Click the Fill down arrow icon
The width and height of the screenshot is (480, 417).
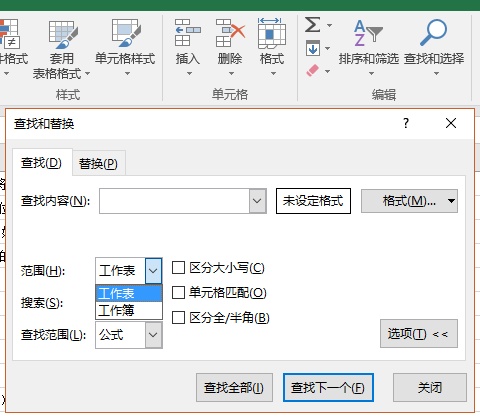[313, 49]
